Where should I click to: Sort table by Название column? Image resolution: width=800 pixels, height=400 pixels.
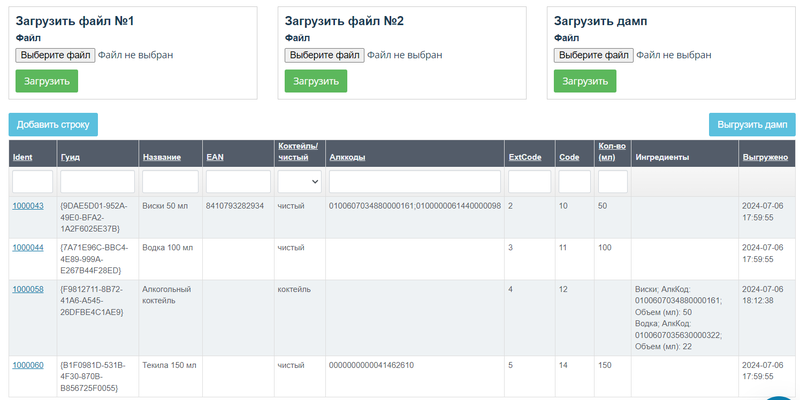point(162,157)
